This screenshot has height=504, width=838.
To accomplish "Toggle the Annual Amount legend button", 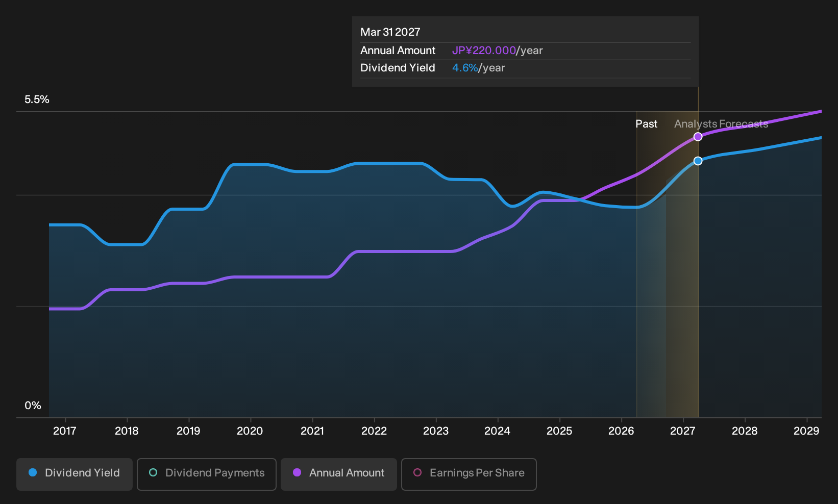I will pos(339,474).
